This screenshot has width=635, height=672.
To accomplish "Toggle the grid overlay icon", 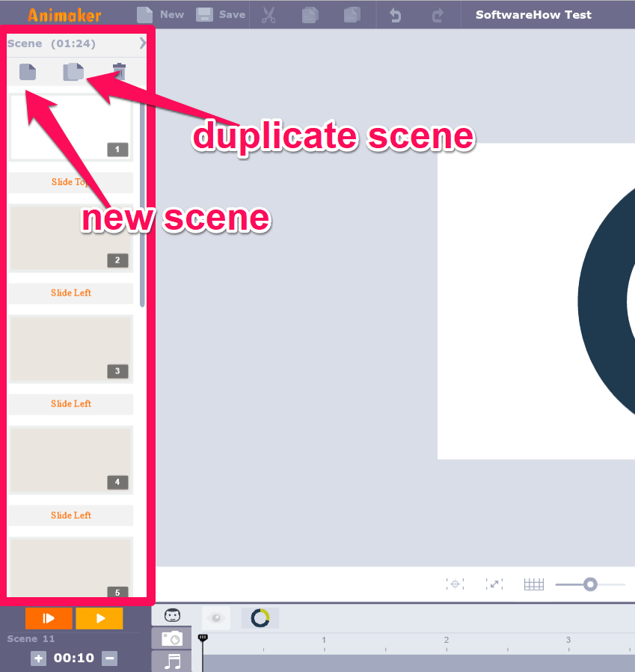I will point(534,584).
